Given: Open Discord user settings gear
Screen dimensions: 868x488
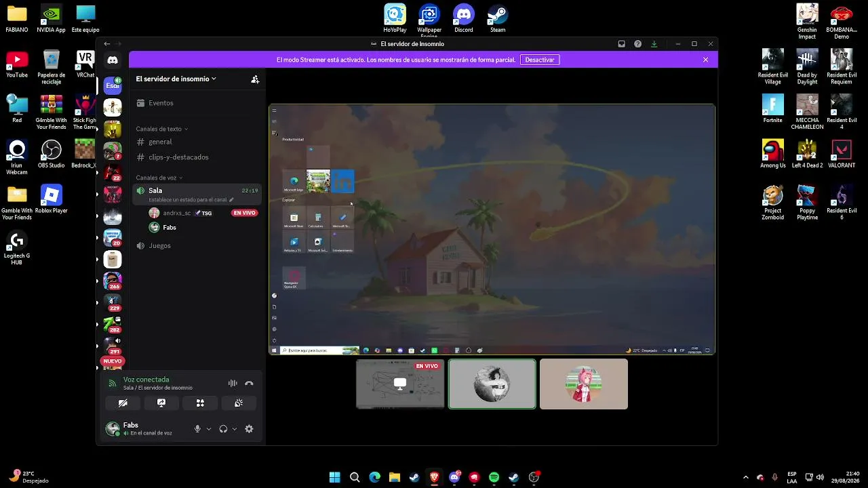Looking at the screenshot, I should pyautogui.click(x=249, y=429).
